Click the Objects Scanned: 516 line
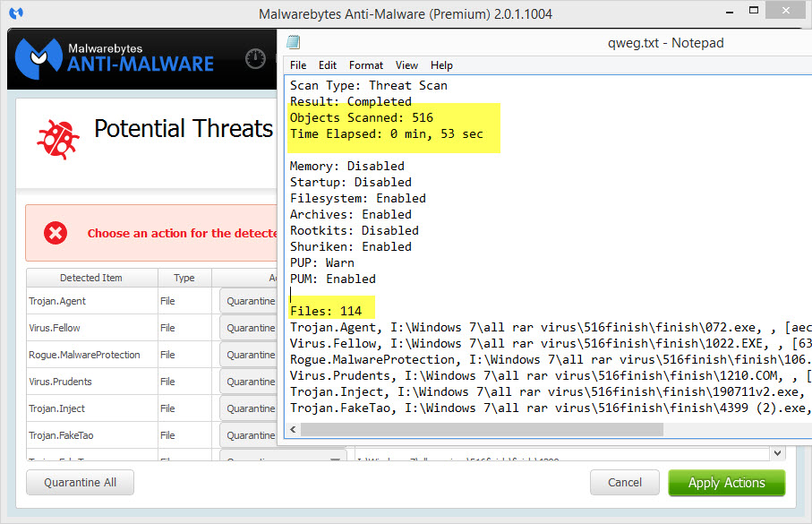The width and height of the screenshot is (812, 524). (x=362, y=117)
